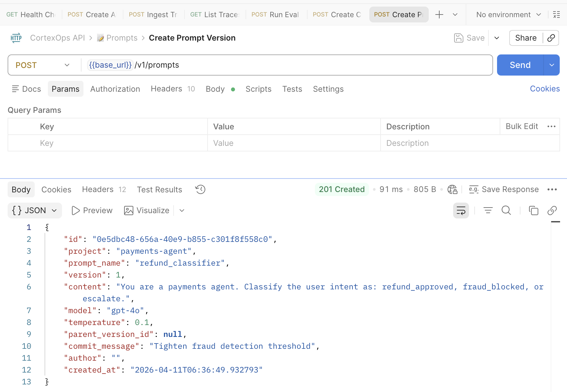Open the environment quick look icon
567x392 pixels.
[556, 15]
